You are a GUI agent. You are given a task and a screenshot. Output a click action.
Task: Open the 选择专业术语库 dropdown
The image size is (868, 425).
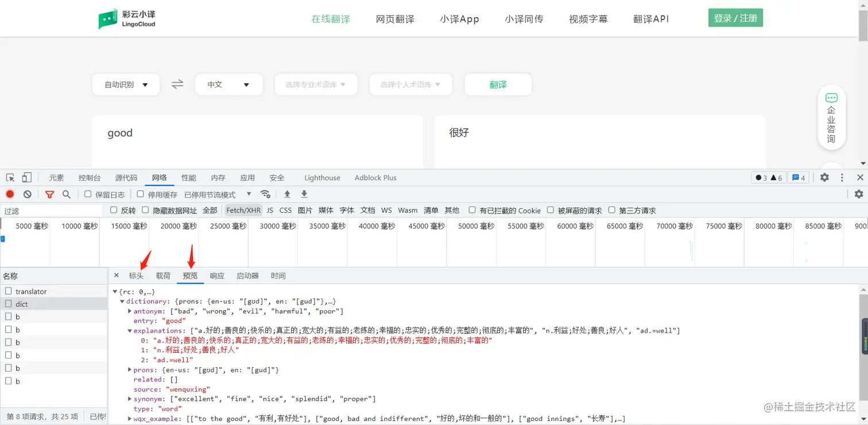click(316, 84)
